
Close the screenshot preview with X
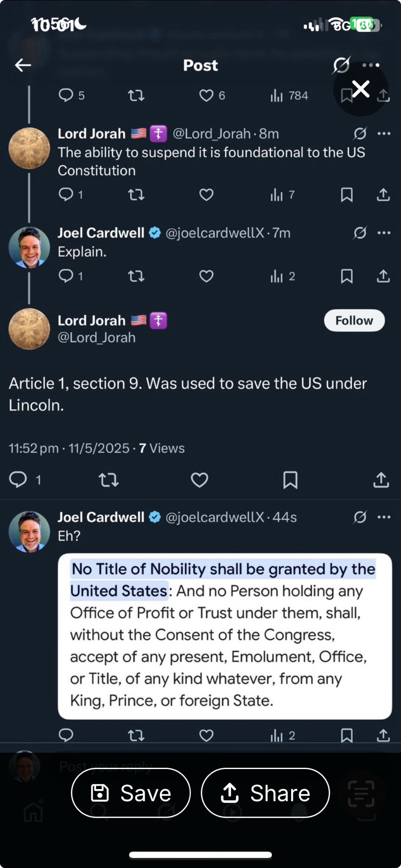[x=361, y=89]
